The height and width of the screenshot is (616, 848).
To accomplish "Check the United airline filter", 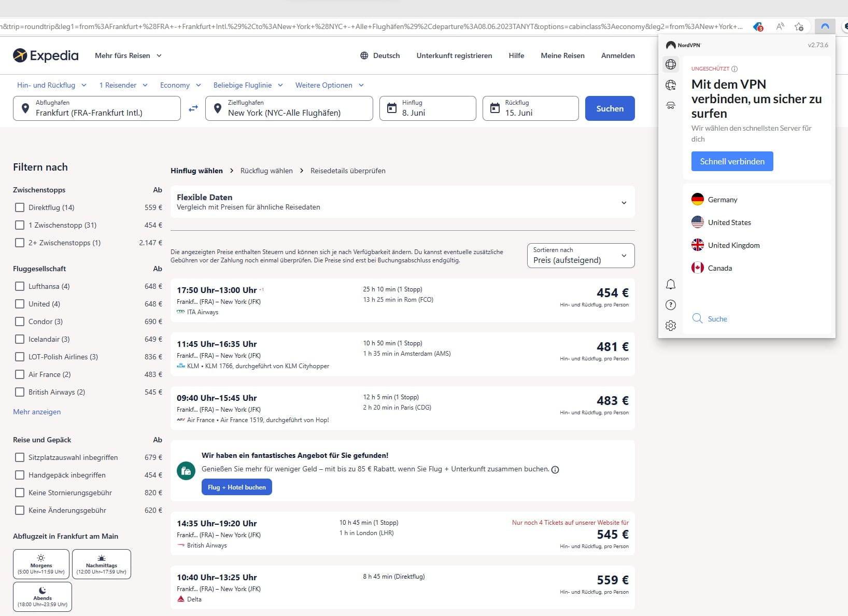I will click(x=20, y=304).
